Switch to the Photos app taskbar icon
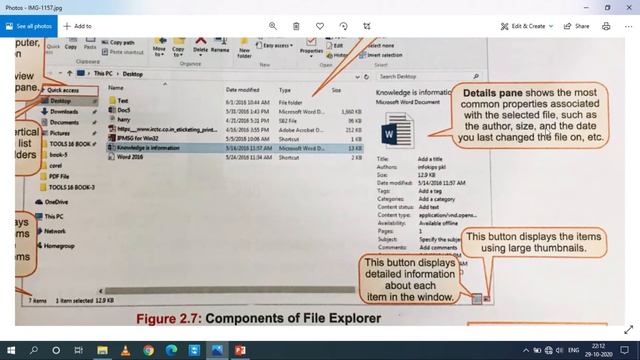 217,350
